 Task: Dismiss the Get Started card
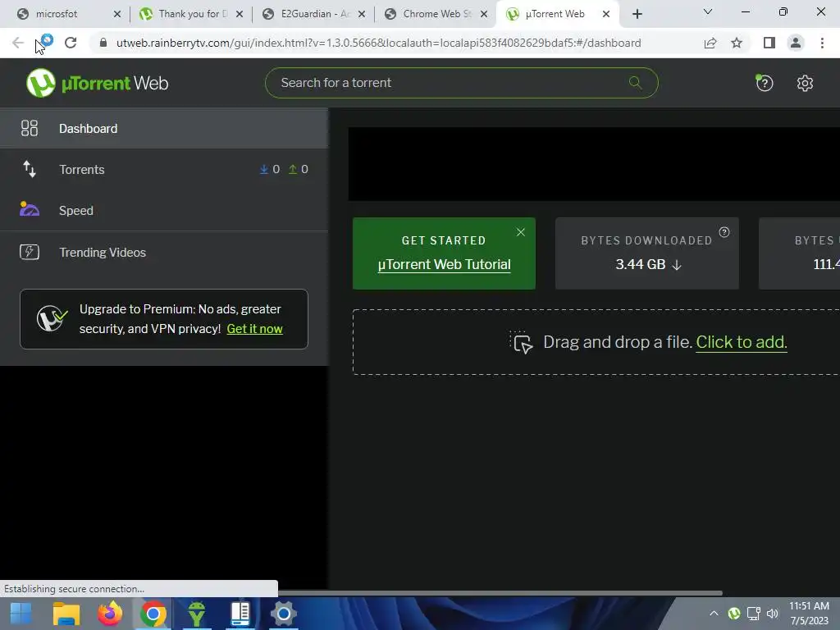pyautogui.click(x=521, y=232)
